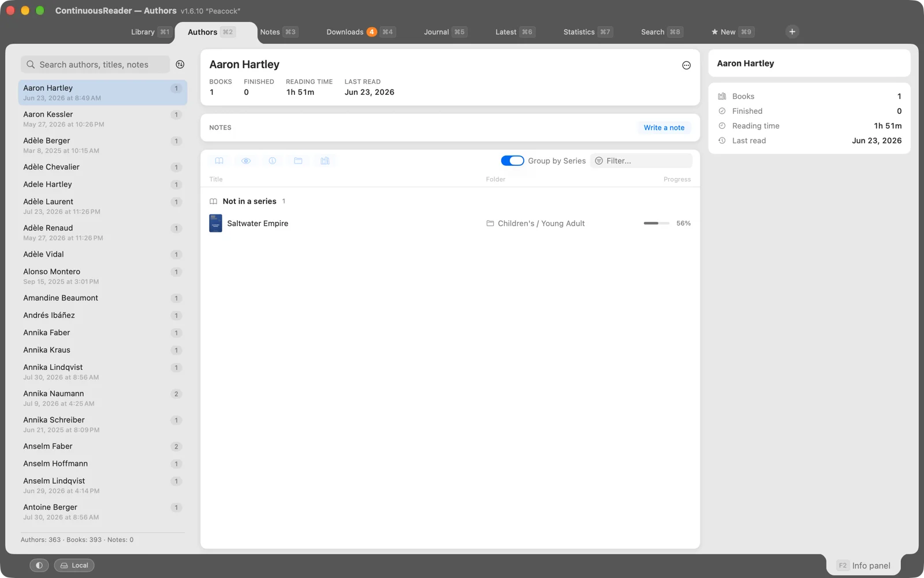
Task: Toggle the Group by Series switch
Action: pyautogui.click(x=512, y=161)
